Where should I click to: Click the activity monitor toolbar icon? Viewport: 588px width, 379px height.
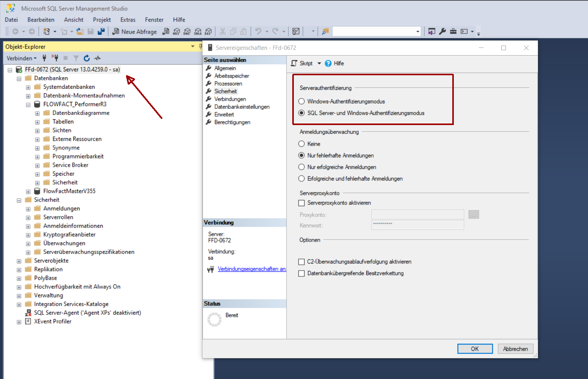[x=296, y=32]
